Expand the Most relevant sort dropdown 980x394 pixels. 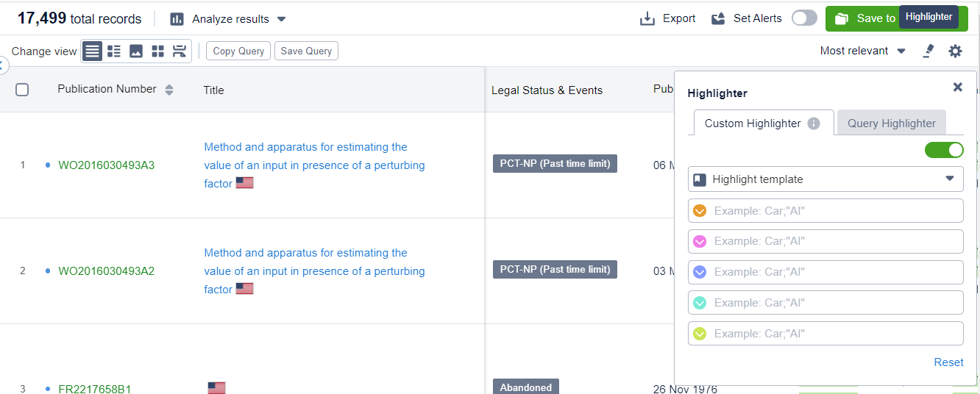(x=863, y=51)
